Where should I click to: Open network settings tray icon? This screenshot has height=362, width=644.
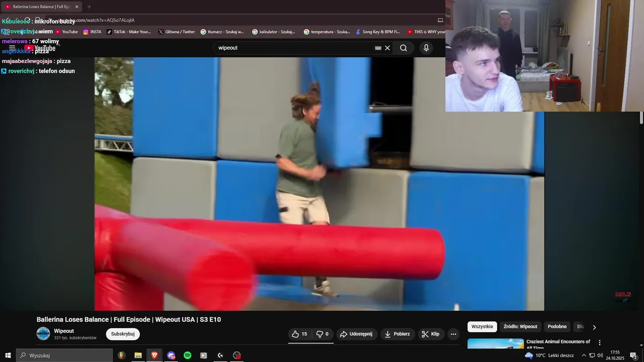point(592,355)
